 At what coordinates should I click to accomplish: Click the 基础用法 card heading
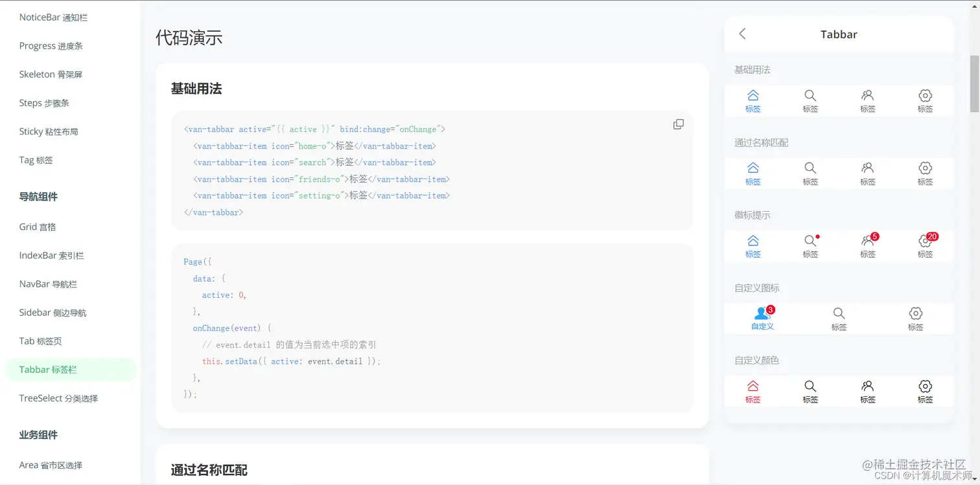pyautogui.click(x=196, y=89)
